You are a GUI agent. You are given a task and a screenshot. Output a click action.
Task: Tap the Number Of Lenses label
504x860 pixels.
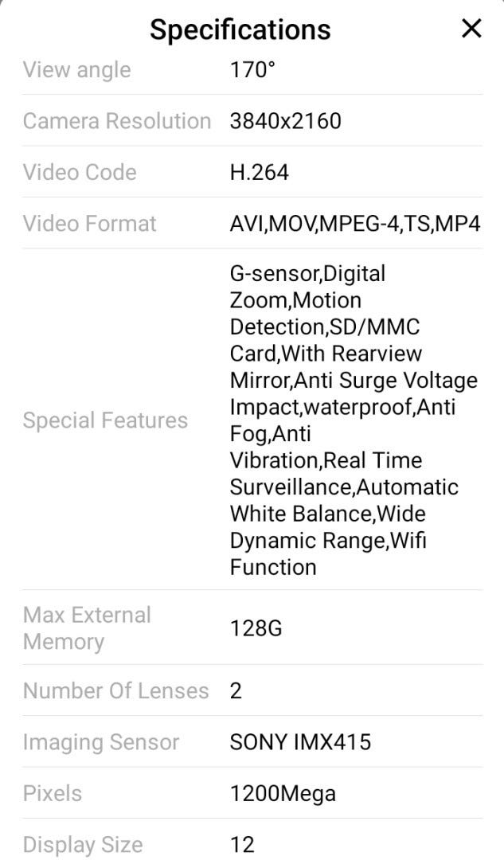(x=115, y=690)
